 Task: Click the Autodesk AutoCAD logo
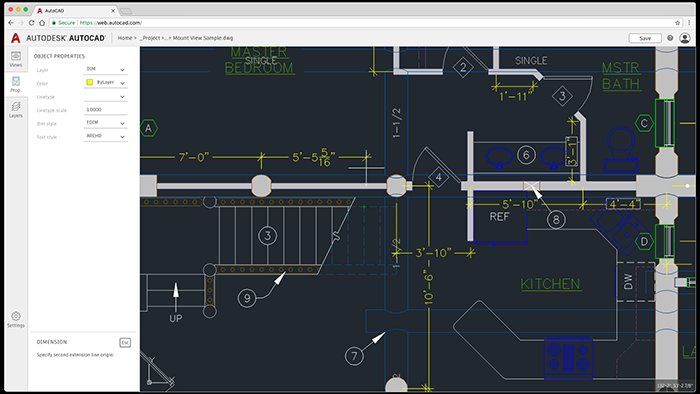coord(58,38)
